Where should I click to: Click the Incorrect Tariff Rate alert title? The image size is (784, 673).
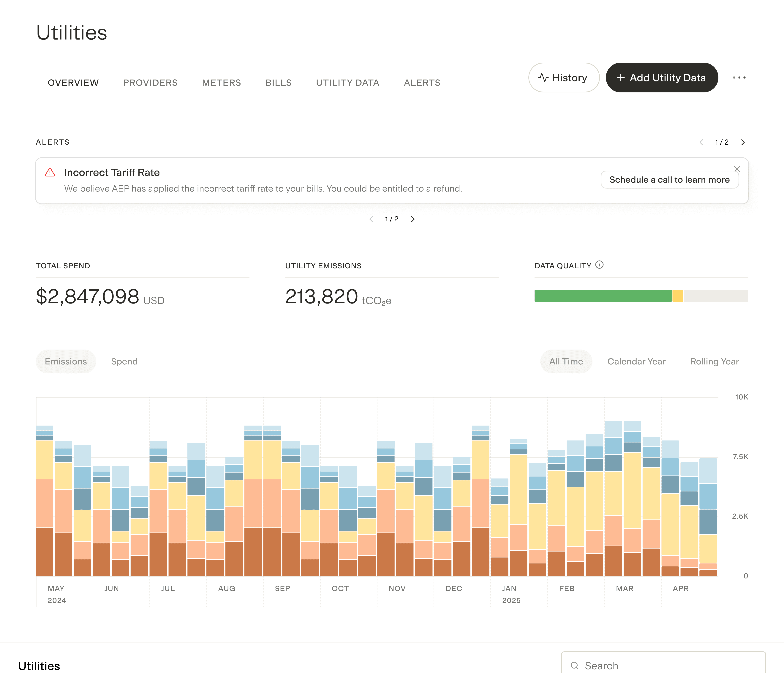pyautogui.click(x=112, y=173)
